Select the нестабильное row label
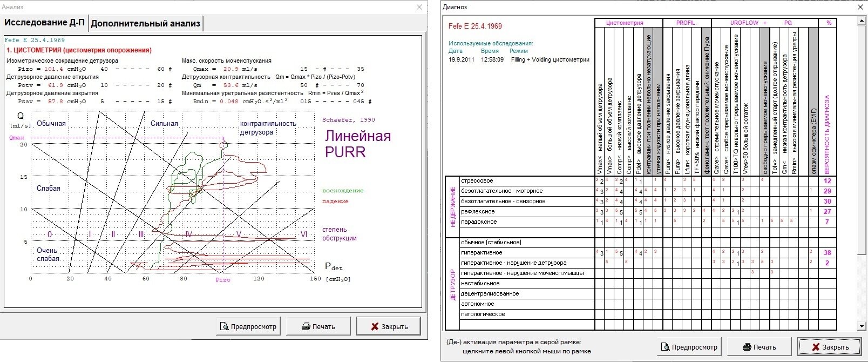 480,284
